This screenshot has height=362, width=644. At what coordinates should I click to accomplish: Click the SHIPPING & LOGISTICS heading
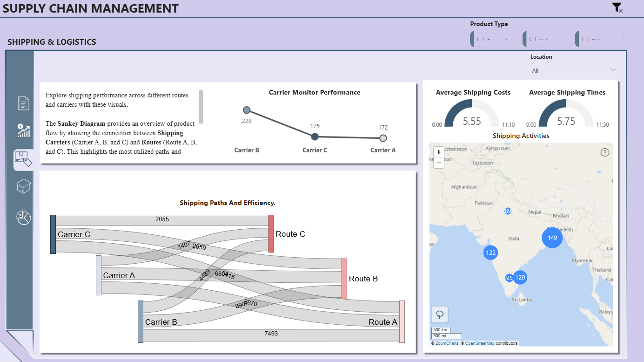click(52, 42)
